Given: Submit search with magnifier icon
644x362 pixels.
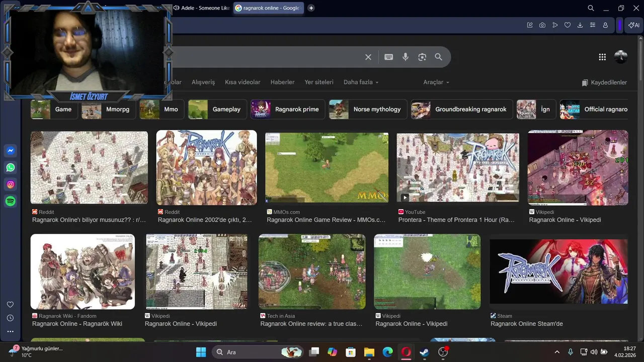Looking at the screenshot, I should click(439, 57).
